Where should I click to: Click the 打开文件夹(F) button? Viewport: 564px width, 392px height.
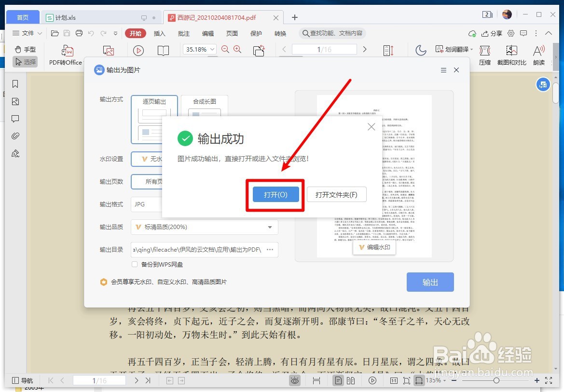click(336, 195)
